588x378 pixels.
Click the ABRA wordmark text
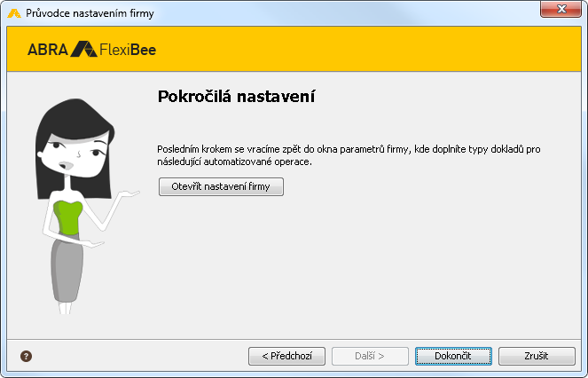pyautogui.click(x=48, y=50)
